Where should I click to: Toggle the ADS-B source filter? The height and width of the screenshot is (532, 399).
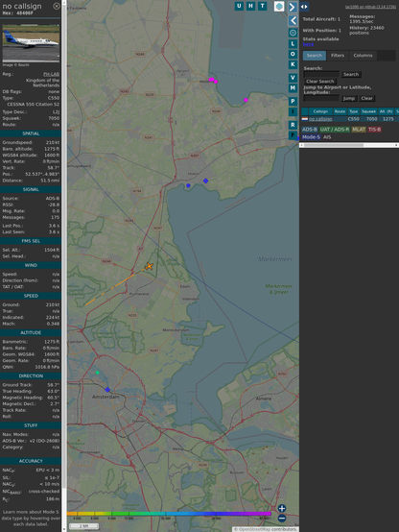pyautogui.click(x=310, y=130)
